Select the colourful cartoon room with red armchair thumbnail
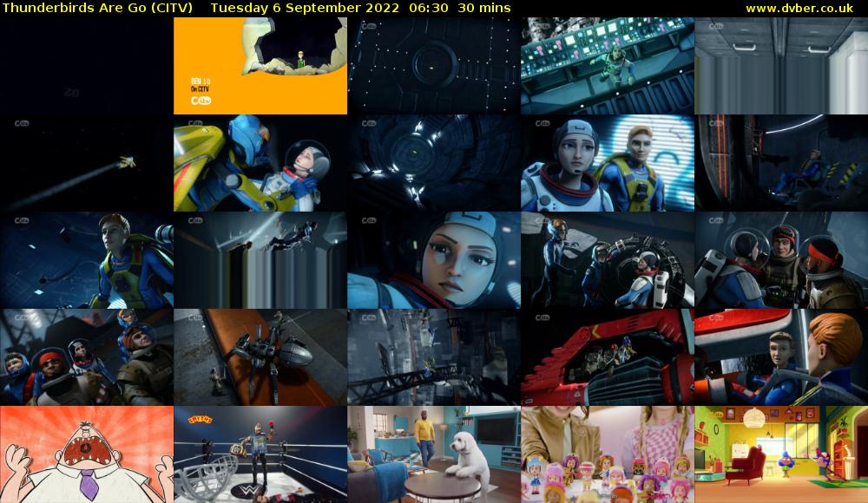The image size is (868, 503). pyautogui.click(x=781, y=454)
